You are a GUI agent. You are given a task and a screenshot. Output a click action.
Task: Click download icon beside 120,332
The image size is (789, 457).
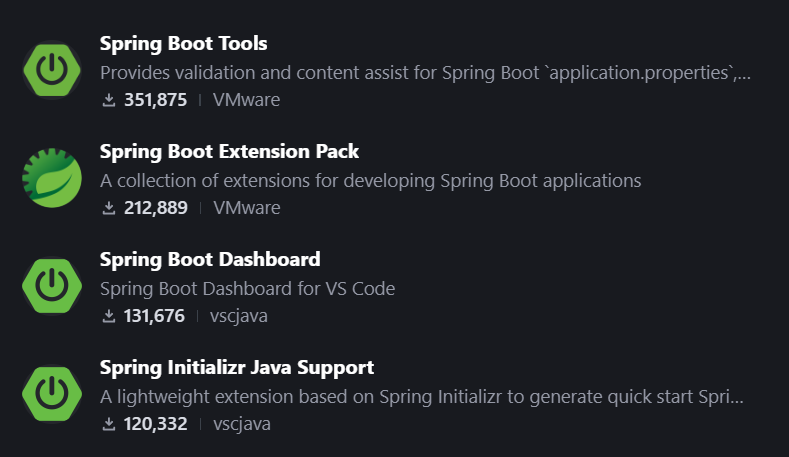coord(109,424)
